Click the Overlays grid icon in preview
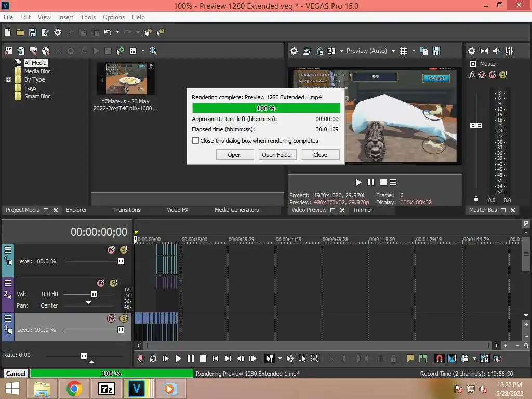 (403, 51)
